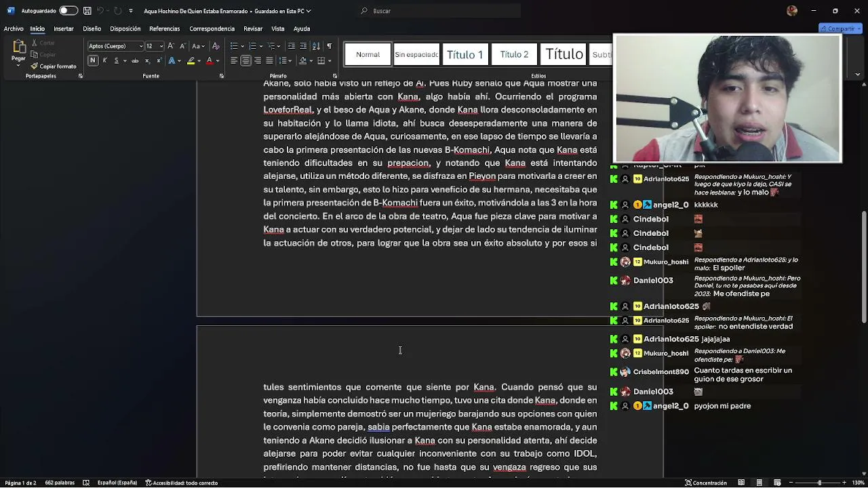Click the bullet list icon
Screen dimensions: 868x488
click(234, 46)
